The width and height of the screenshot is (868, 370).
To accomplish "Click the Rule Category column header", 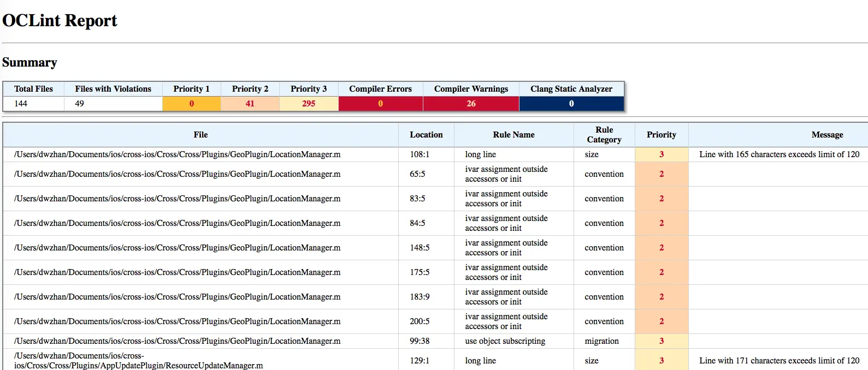I will pyautogui.click(x=604, y=135).
